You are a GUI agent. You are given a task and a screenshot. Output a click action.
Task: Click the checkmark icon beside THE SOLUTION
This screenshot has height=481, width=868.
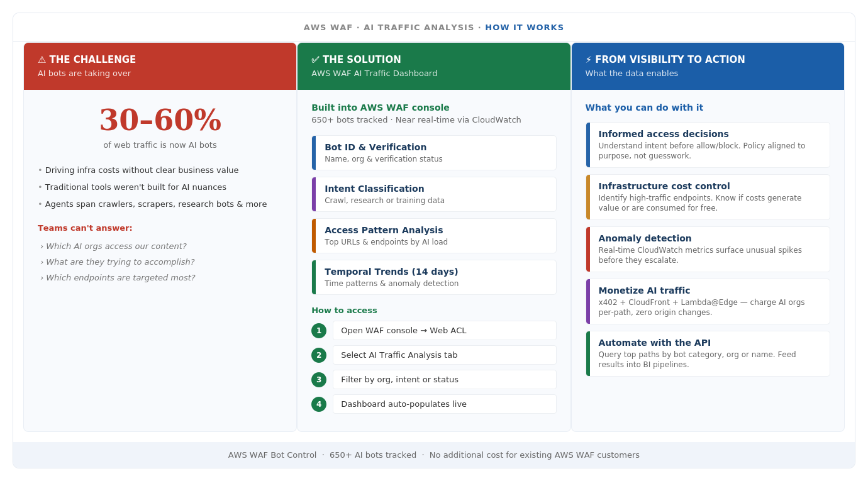(x=316, y=60)
